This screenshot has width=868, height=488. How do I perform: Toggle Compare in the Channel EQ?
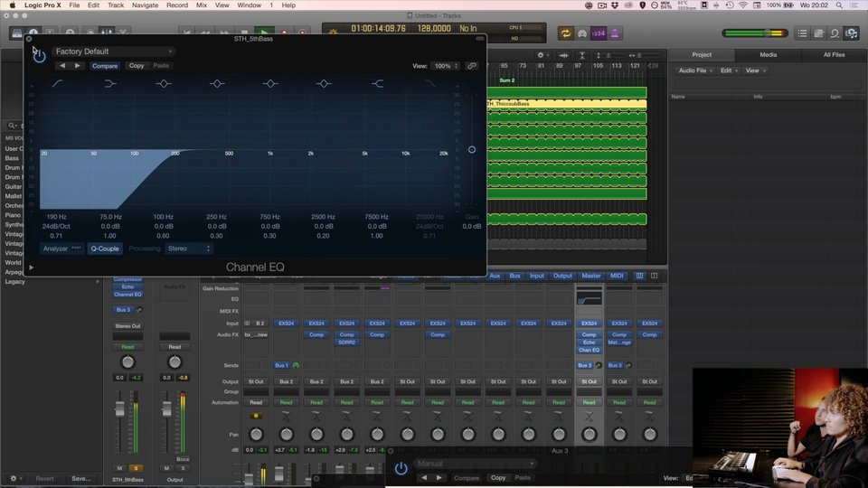105,66
